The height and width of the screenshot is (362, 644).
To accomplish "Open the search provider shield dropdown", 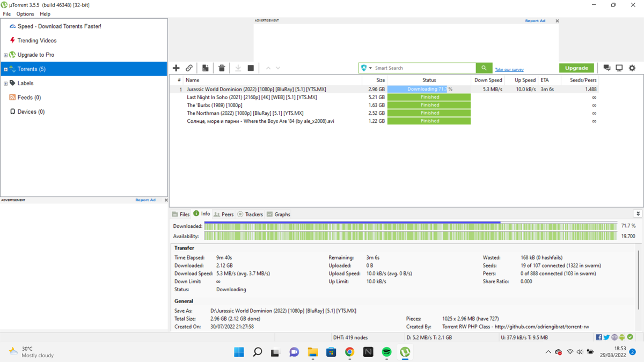I will click(367, 68).
